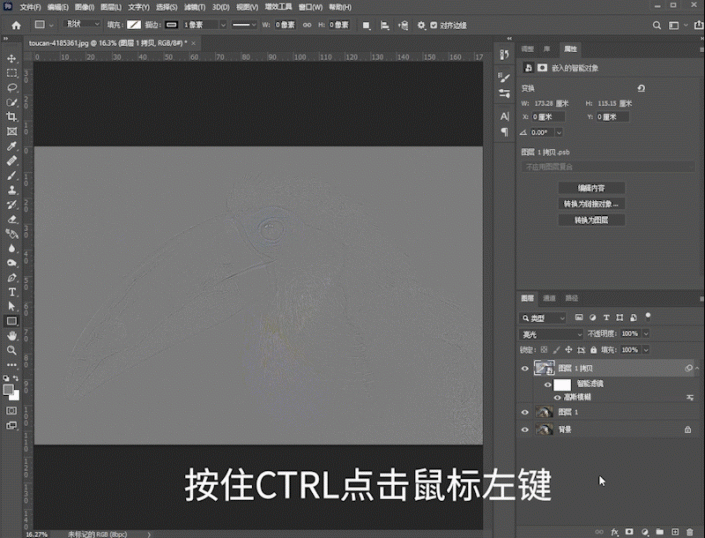Hide the 高斯模糊 filter
Image resolution: width=705 pixels, height=538 pixels.
pos(558,397)
